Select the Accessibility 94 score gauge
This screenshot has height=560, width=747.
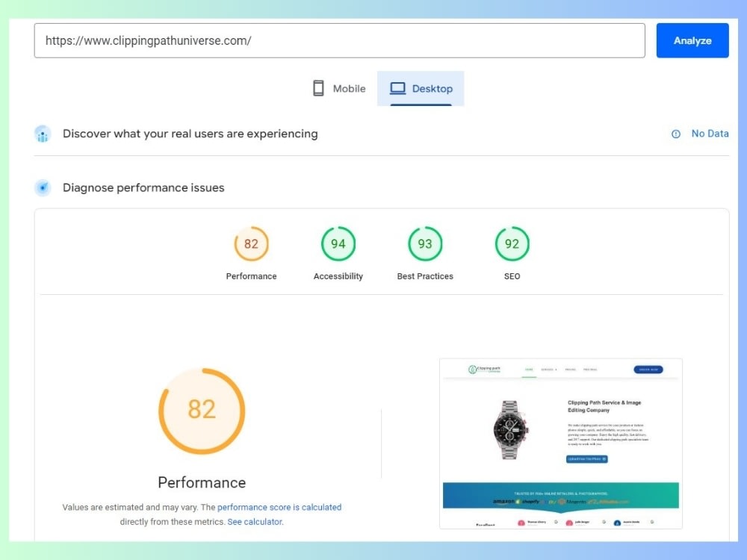click(x=338, y=244)
